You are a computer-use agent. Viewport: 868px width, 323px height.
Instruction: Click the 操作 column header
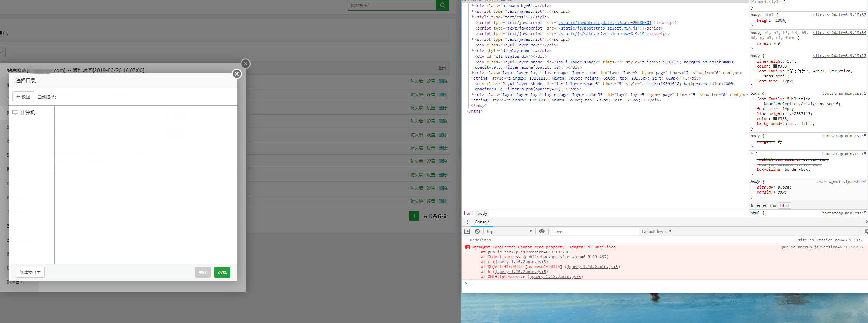click(443, 68)
